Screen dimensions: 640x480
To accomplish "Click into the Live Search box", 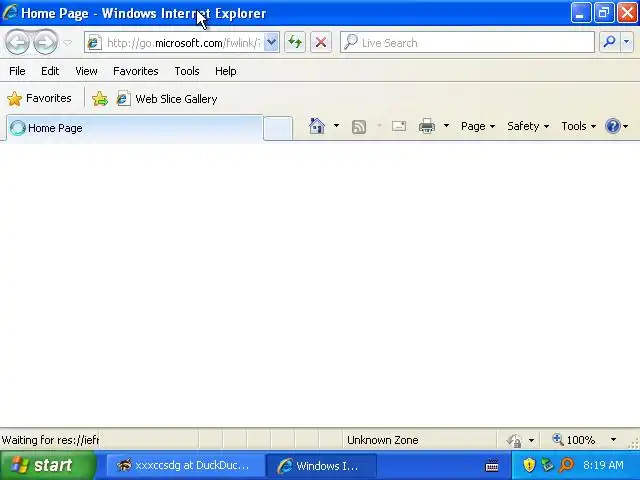I will click(x=467, y=42).
